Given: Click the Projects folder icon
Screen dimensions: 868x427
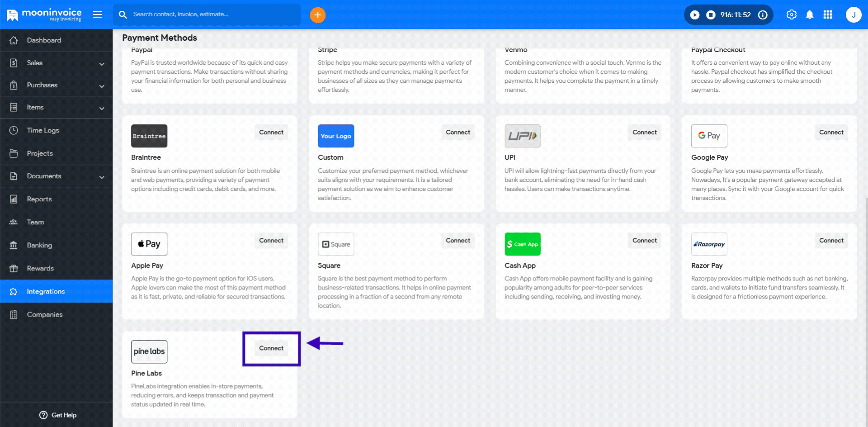Looking at the screenshot, I should pyautogui.click(x=14, y=153).
